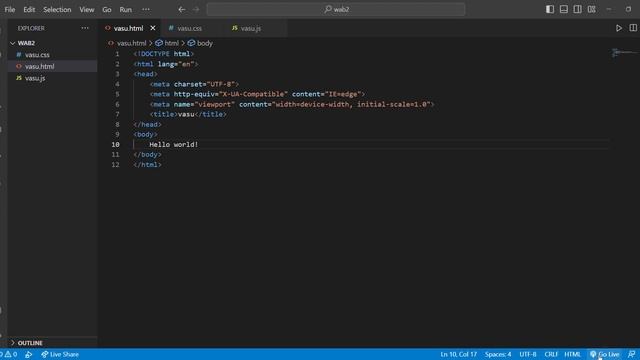Change indentation via Spaces: 4

(498, 354)
